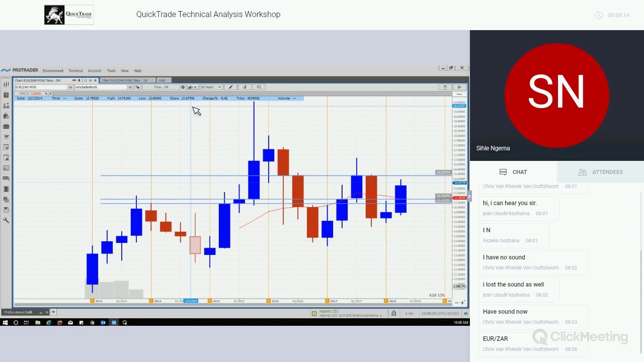The image size is (644, 362).
Task: Toggle the status bar padlock icon
Action: pyautogui.click(x=394, y=313)
